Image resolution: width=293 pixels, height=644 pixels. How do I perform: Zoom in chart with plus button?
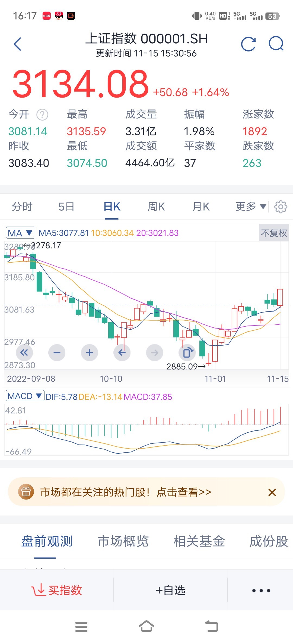tap(90, 353)
